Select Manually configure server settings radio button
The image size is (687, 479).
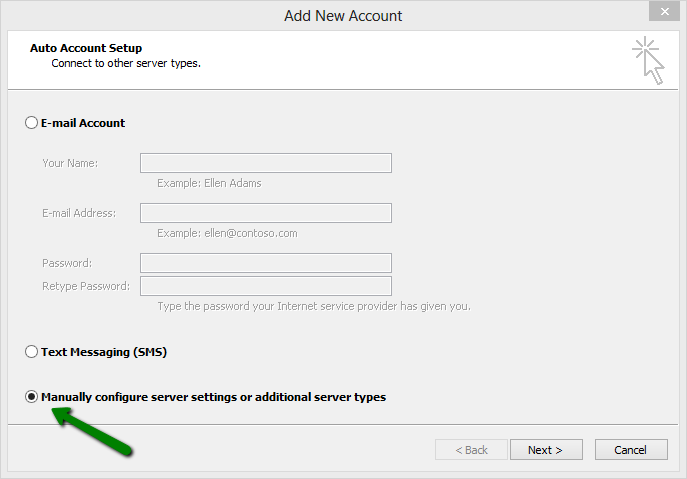point(32,397)
